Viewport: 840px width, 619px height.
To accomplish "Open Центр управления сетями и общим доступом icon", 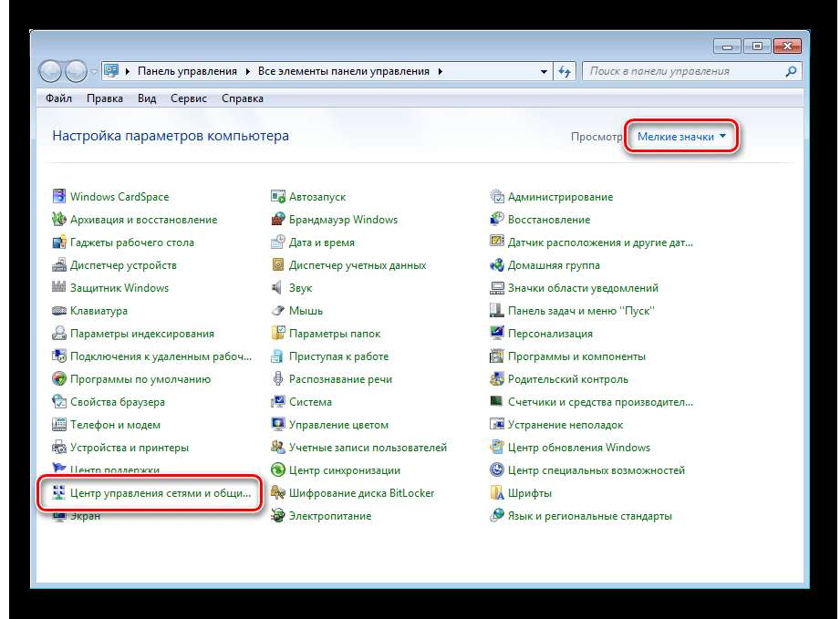I will pos(59,492).
